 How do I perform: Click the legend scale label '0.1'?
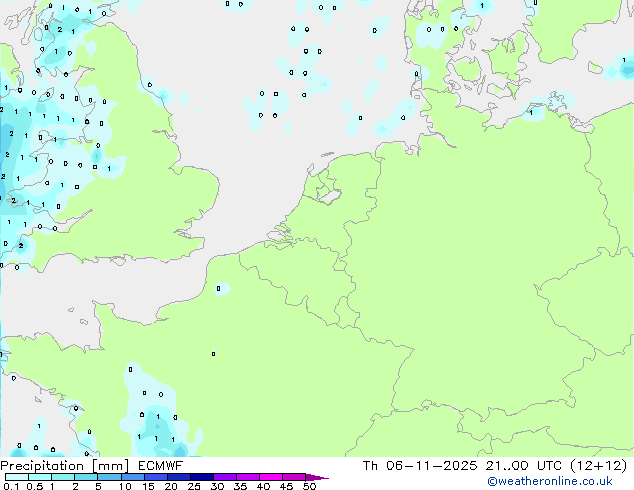[10, 486]
